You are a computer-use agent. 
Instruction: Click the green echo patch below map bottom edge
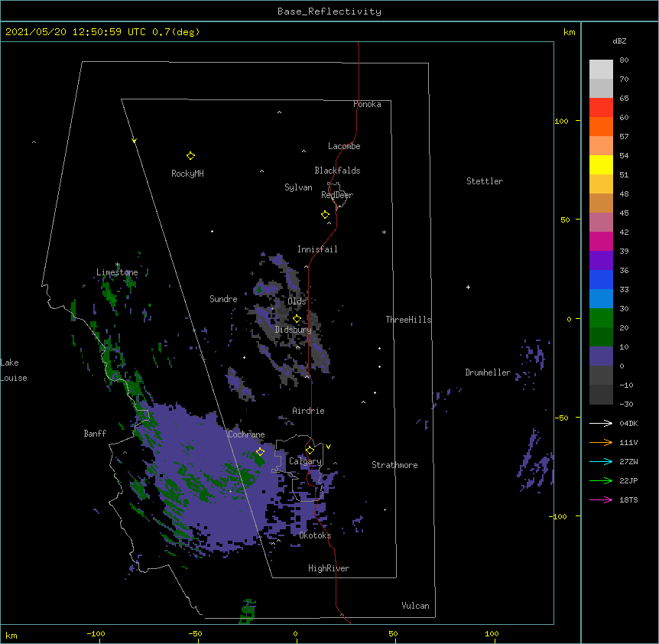pos(248,611)
